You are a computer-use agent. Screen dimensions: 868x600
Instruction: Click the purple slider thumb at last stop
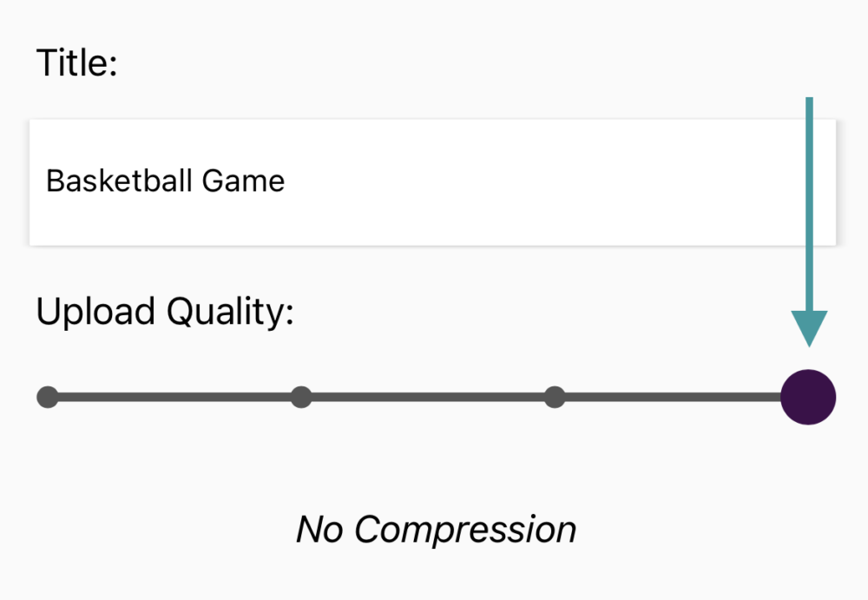pyautogui.click(x=808, y=397)
